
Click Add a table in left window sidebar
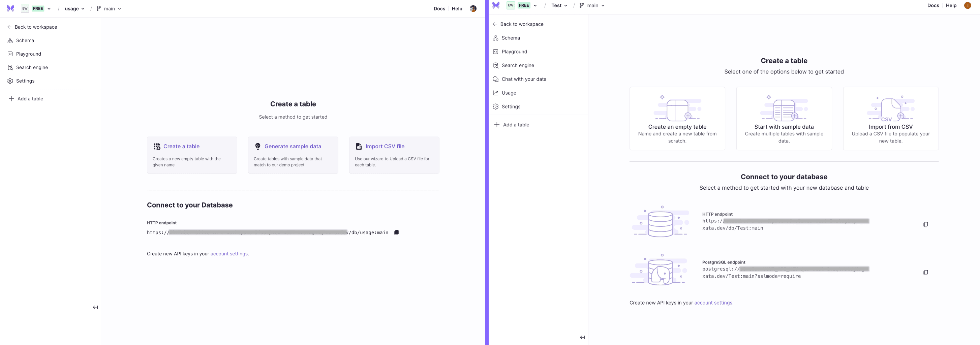pos(26,98)
